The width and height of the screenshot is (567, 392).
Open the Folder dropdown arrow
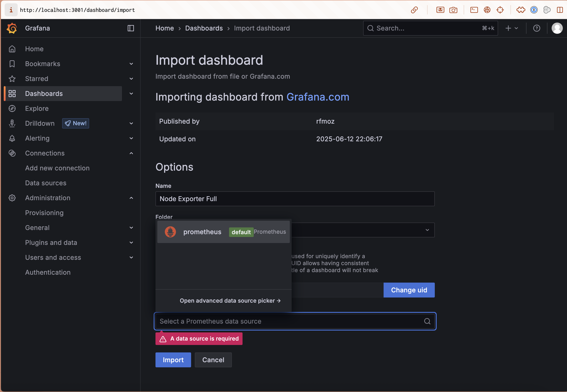point(427,230)
